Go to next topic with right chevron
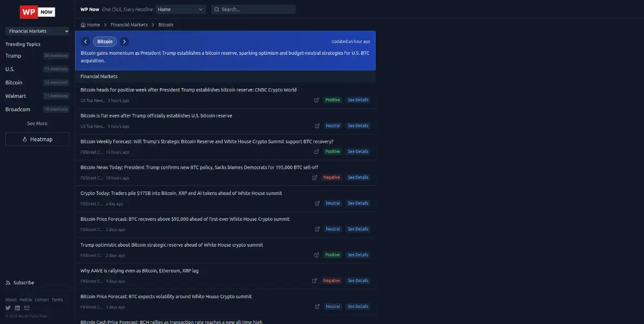This screenshot has width=644, height=324. click(x=125, y=41)
